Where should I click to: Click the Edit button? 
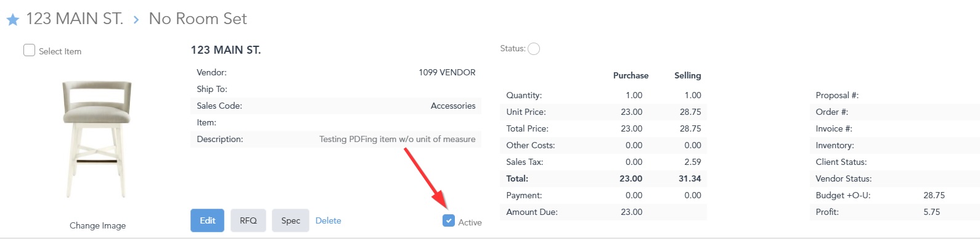(x=208, y=220)
